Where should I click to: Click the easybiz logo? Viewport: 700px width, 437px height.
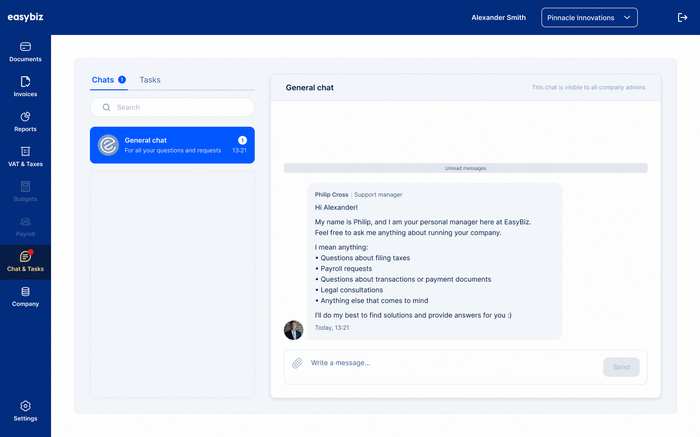[x=25, y=17]
